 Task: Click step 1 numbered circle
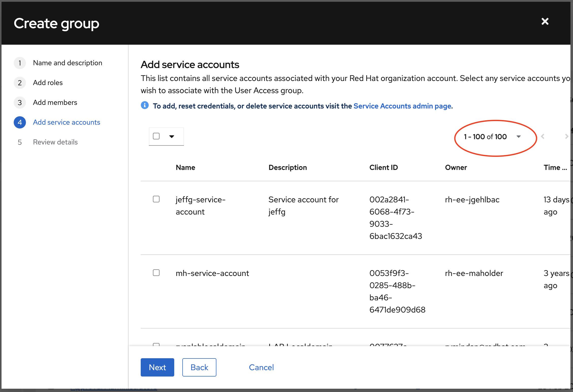point(20,63)
